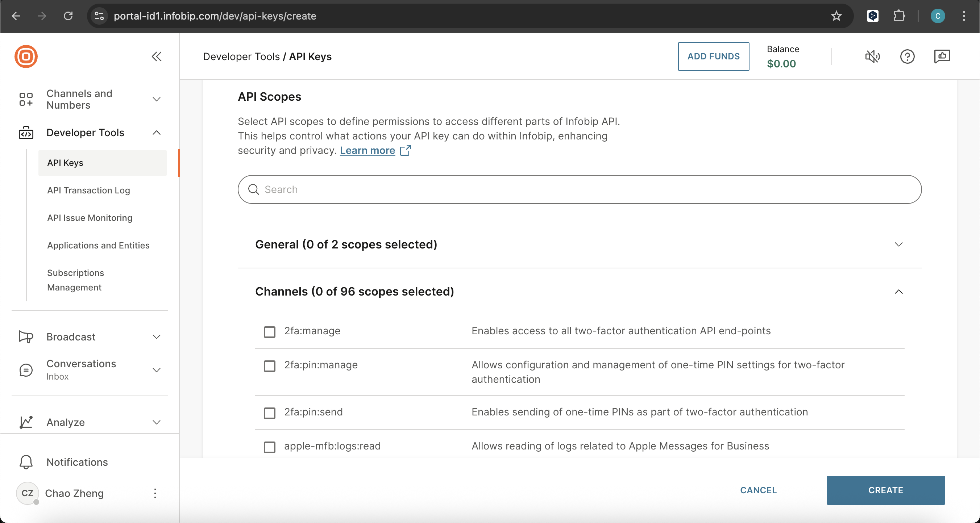Viewport: 980px width, 523px height.
Task: Click the magnifier icon in scope search
Action: (253, 189)
